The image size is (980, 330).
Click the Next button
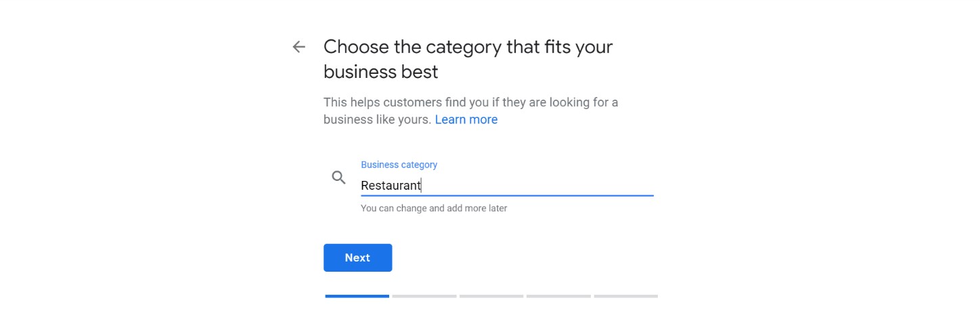click(x=357, y=257)
